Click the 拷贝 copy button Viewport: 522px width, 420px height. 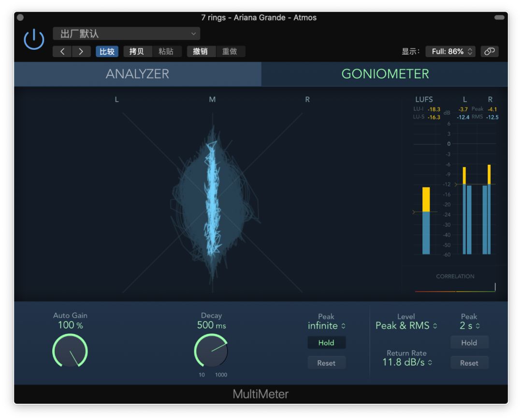pos(137,52)
